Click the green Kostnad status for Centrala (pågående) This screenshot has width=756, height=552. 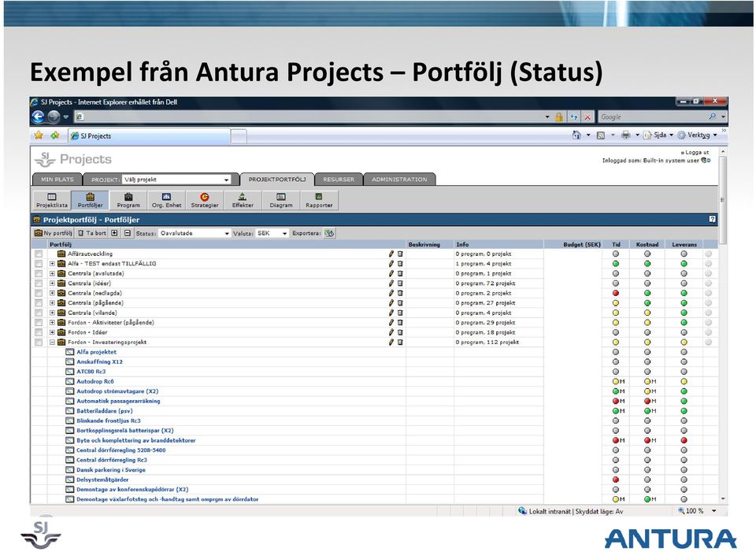coord(647,302)
